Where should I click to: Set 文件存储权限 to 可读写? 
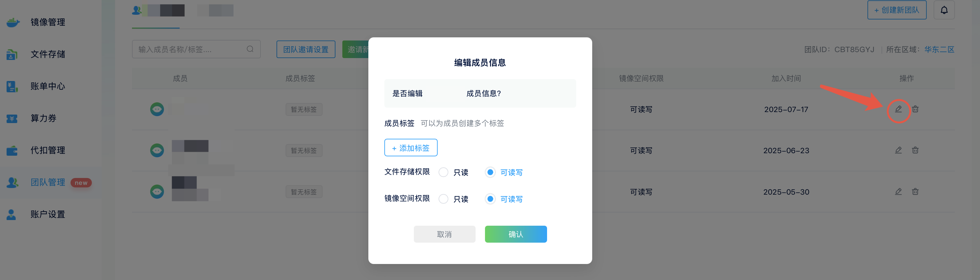(490, 172)
